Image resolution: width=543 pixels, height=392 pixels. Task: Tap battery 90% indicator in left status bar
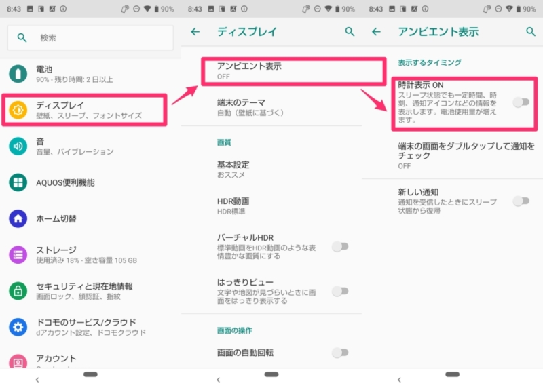coord(164,9)
